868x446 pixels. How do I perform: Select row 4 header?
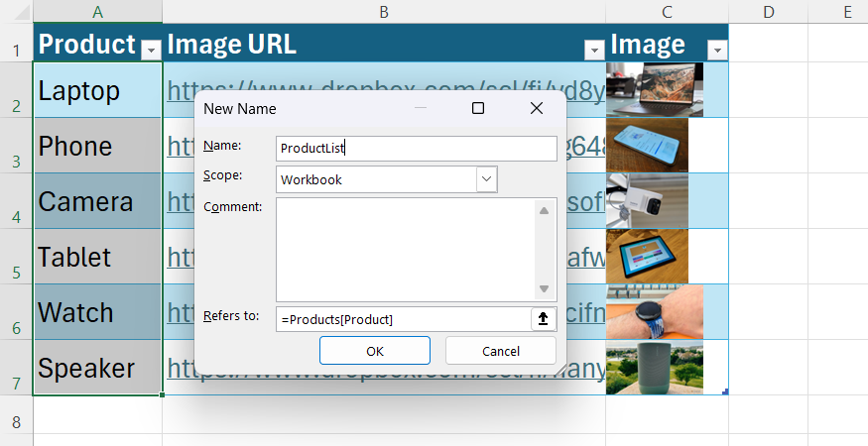(x=17, y=201)
